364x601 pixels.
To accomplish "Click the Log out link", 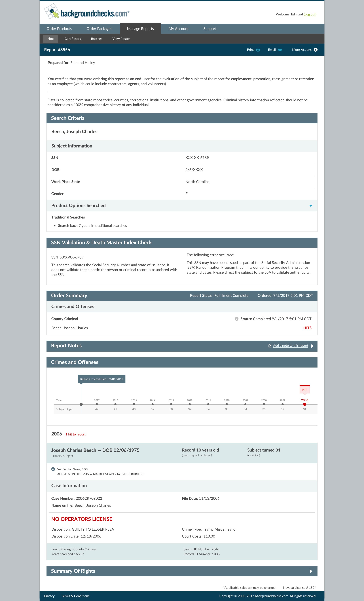I will [310, 14].
